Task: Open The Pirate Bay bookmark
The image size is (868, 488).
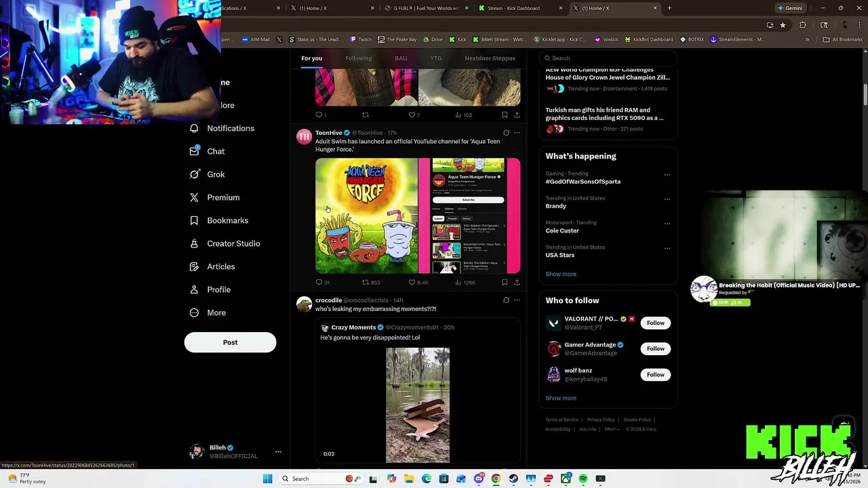Action: pyautogui.click(x=397, y=39)
